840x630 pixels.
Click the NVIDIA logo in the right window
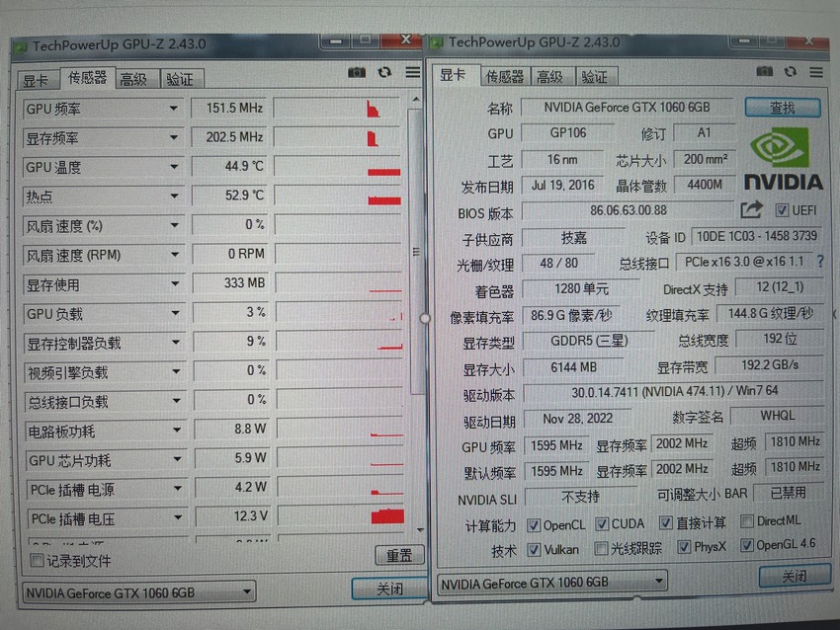pyautogui.click(x=783, y=160)
